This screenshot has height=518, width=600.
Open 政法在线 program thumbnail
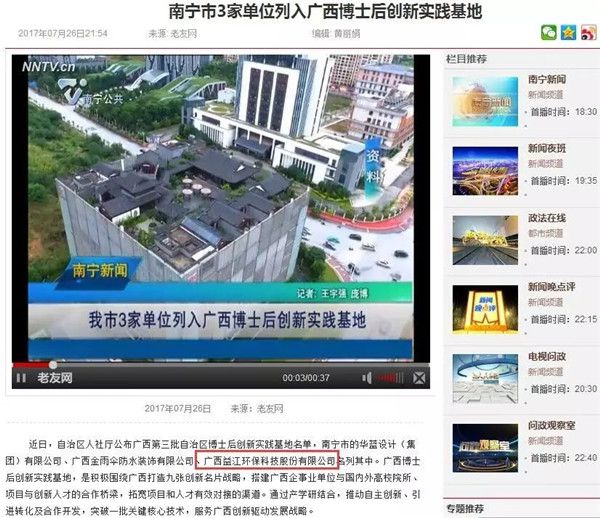coord(485,240)
